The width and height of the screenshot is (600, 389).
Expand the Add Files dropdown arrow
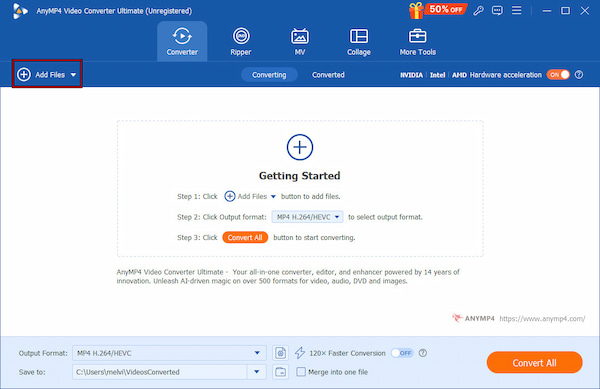[x=73, y=75]
